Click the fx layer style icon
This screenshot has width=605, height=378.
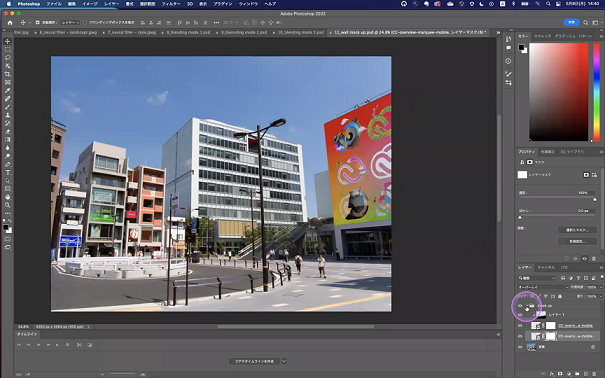click(552, 374)
